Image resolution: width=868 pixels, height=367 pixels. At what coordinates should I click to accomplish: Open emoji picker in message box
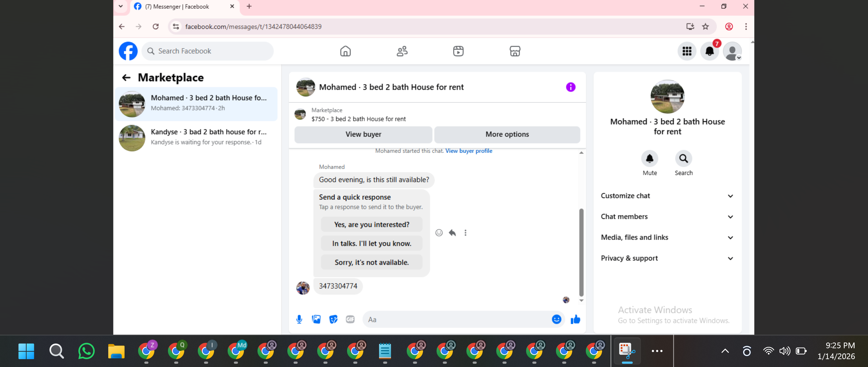556,319
